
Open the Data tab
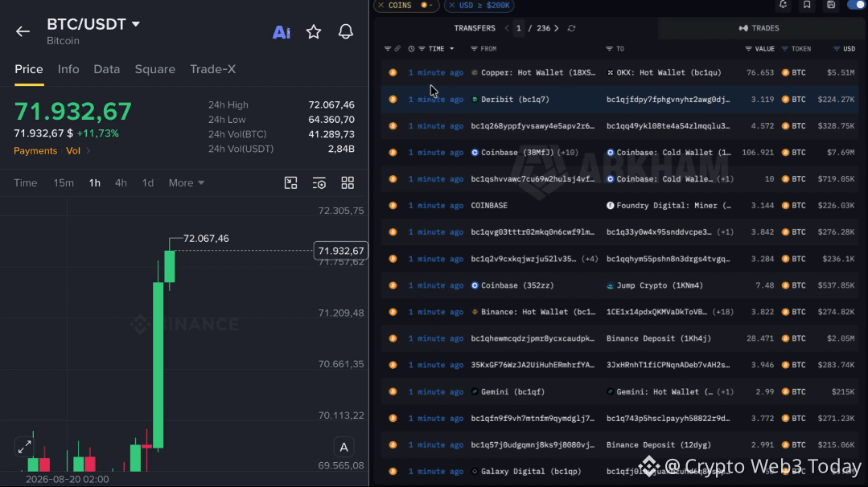(107, 69)
